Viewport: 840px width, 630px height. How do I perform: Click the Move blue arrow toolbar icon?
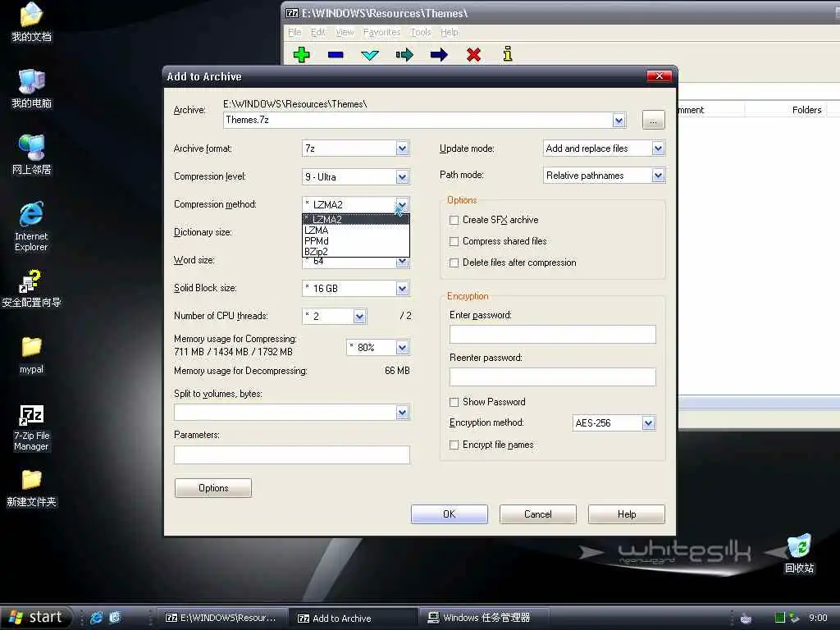pyautogui.click(x=439, y=54)
